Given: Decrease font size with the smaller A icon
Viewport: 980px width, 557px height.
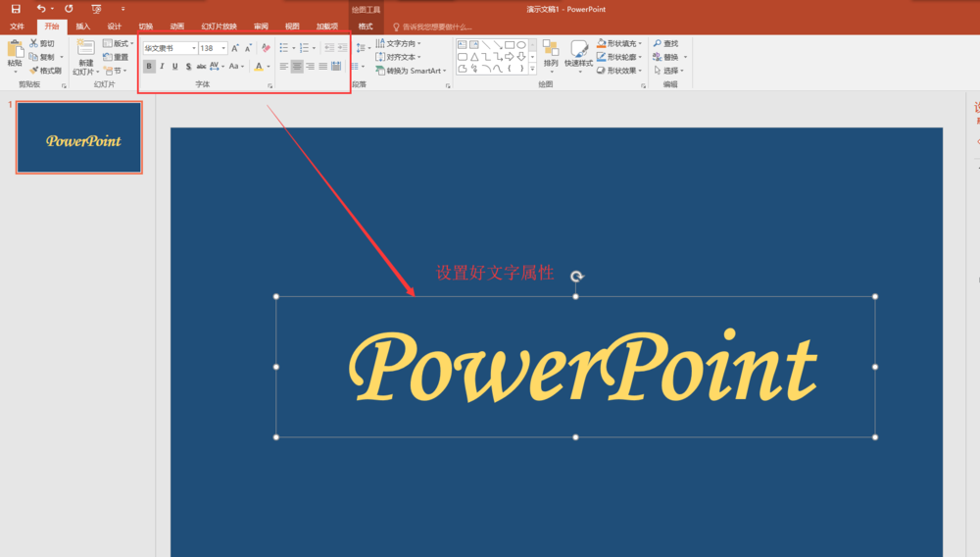Looking at the screenshot, I should [248, 48].
